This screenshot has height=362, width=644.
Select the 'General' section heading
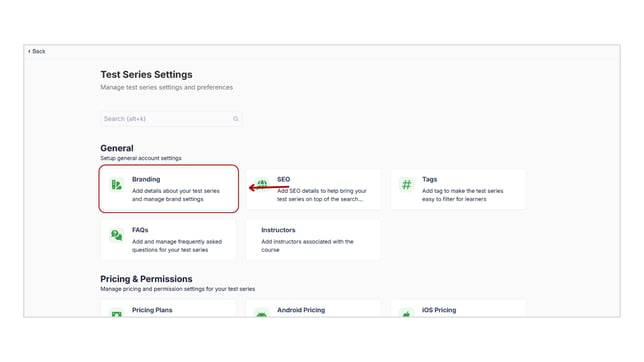pos(117,148)
